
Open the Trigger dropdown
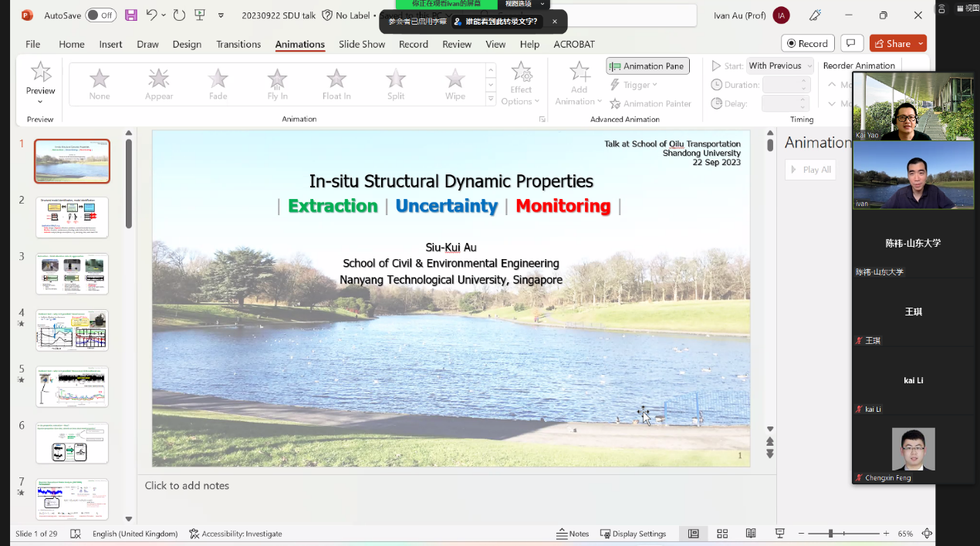pyautogui.click(x=634, y=85)
